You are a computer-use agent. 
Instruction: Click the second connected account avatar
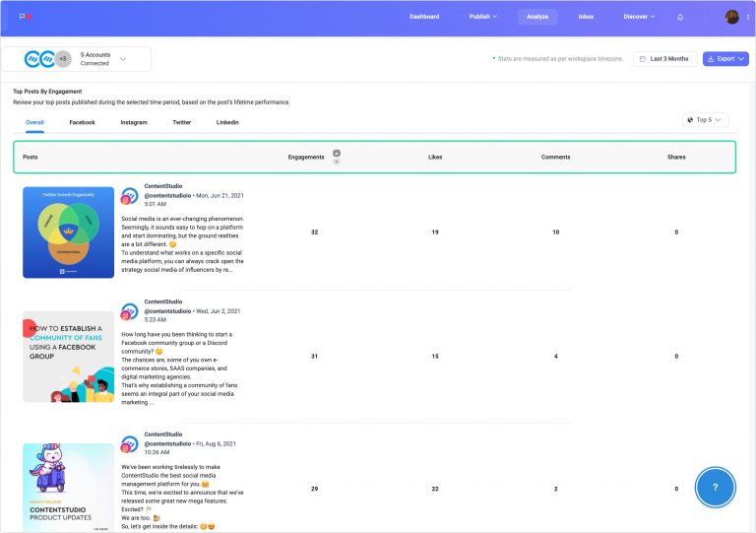click(47, 59)
